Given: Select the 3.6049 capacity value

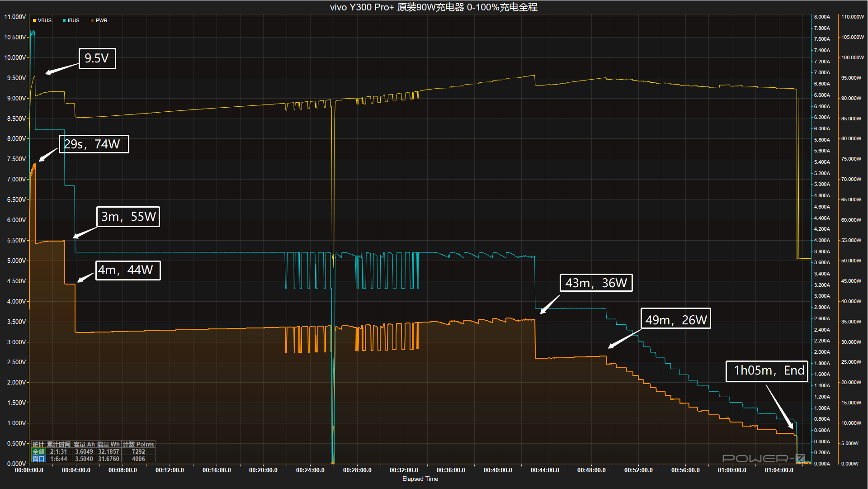Looking at the screenshot, I should coord(84,451).
